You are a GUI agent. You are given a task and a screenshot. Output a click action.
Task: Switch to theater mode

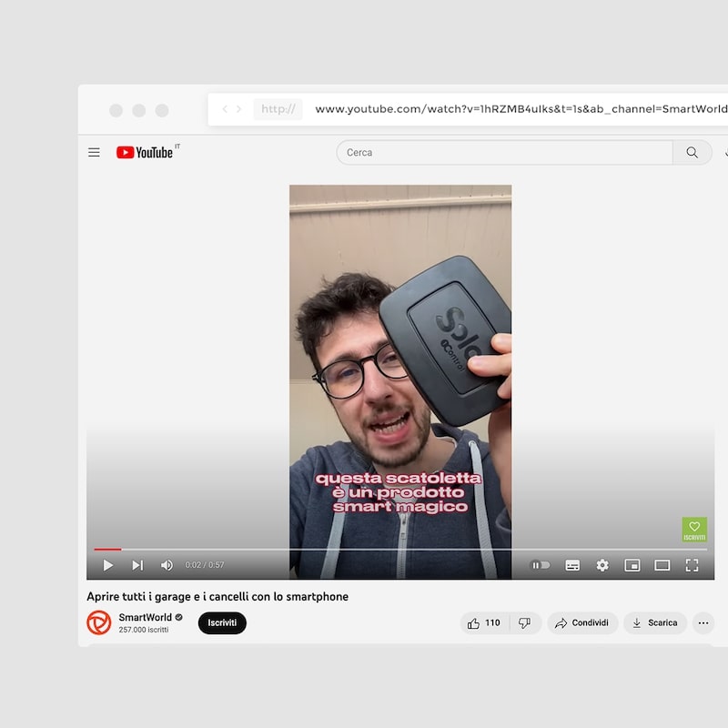coord(662,565)
